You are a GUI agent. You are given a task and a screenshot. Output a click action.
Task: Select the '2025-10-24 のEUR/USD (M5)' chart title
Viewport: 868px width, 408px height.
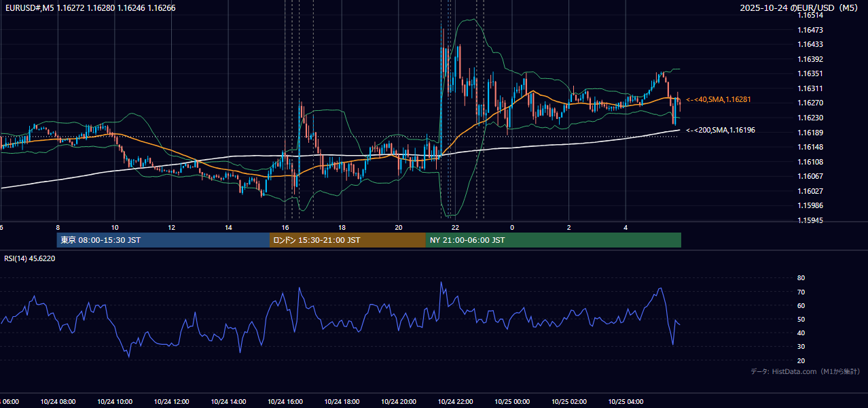800,8
